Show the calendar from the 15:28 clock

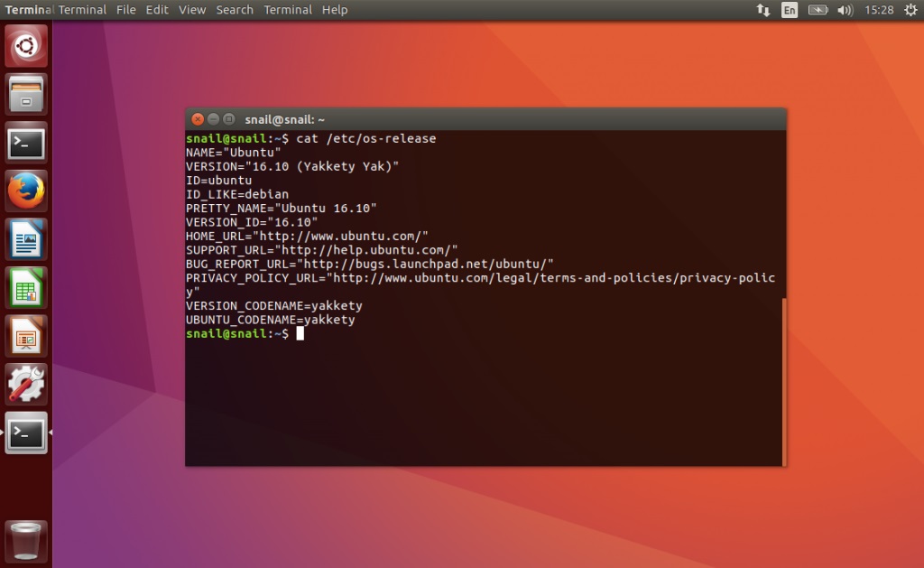tap(879, 10)
